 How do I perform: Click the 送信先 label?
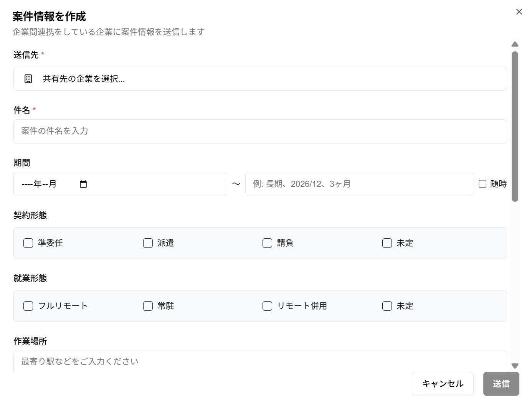pos(26,55)
